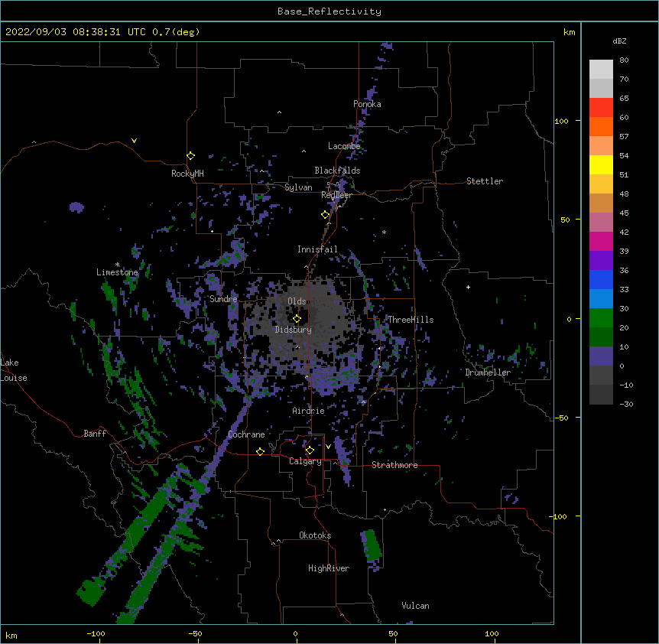Select the orange 57-60 dBZ legend swatch
659x644 pixels.
(601, 126)
